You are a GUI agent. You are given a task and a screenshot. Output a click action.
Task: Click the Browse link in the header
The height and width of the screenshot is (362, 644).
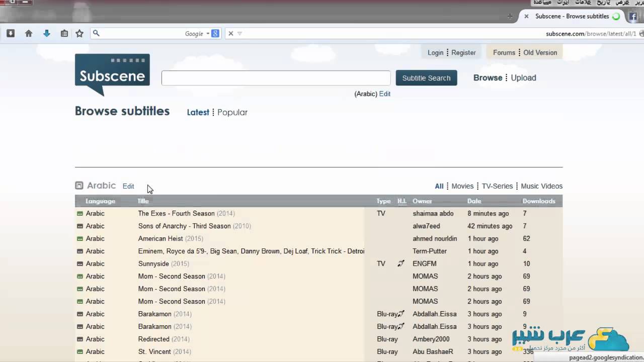pos(488,78)
